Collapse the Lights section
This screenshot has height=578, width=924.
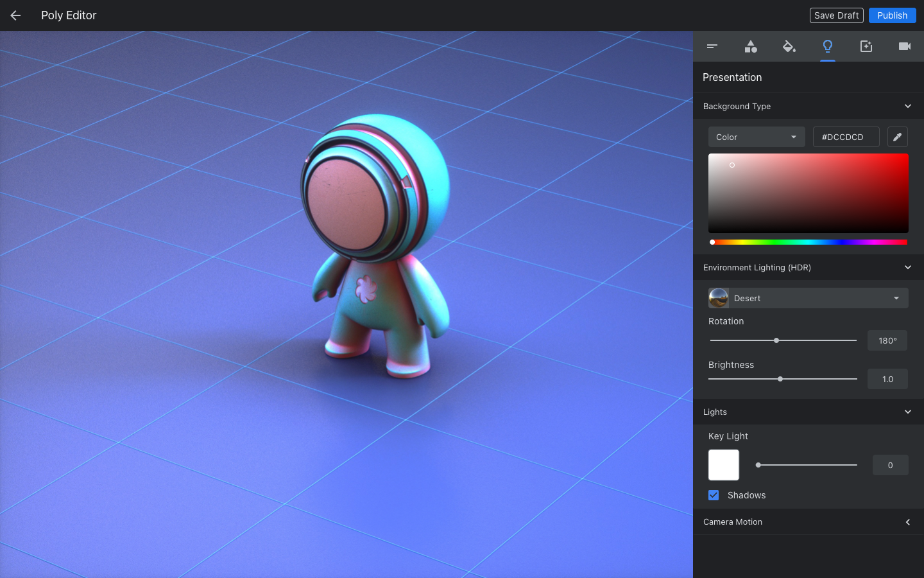(x=908, y=412)
